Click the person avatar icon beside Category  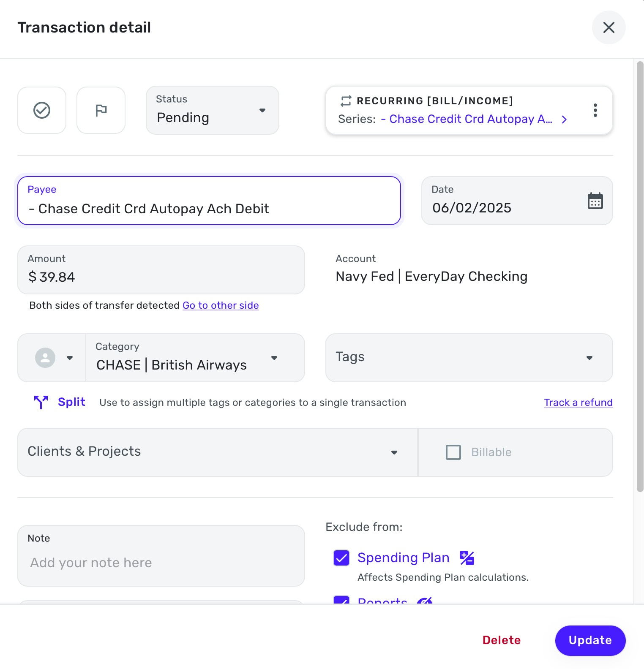(45, 358)
